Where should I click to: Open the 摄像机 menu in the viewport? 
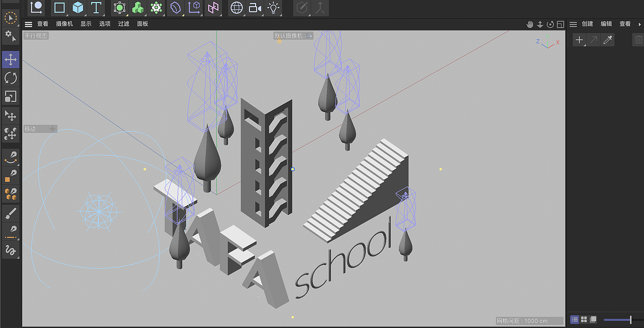click(x=63, y=24)
